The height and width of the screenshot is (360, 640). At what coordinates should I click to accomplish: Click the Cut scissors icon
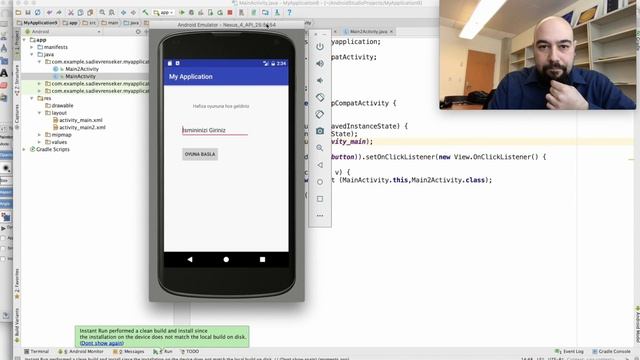point(71,13)
